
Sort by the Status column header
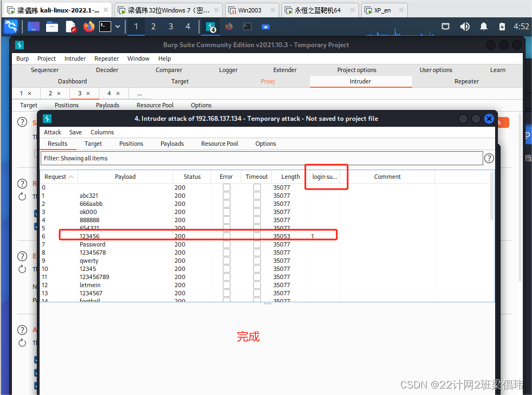point(192,177)
